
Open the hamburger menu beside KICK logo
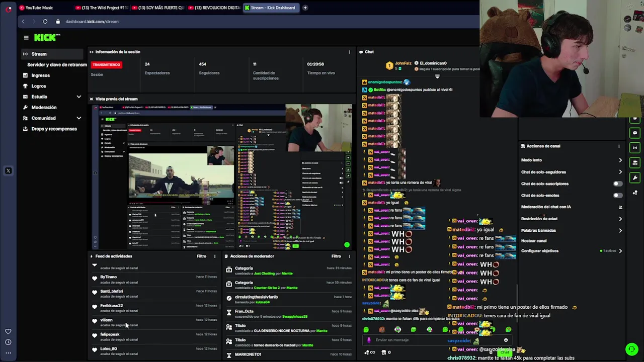[26, 38]
